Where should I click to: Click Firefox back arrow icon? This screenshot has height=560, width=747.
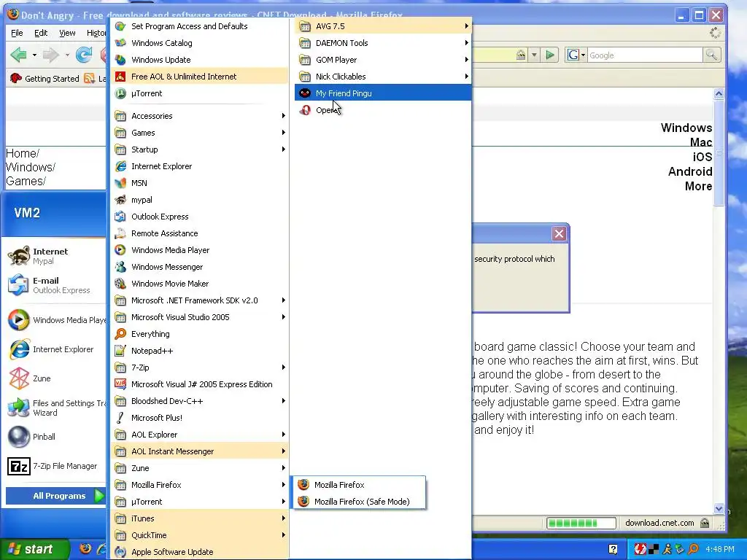[x=18, y=55]
